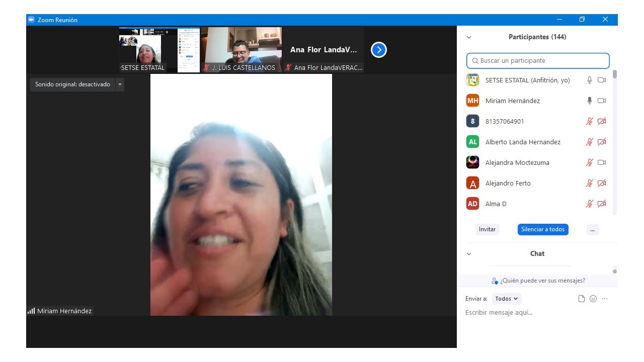
Task: Click Silenciar a todos button
Action: (543, 229)
